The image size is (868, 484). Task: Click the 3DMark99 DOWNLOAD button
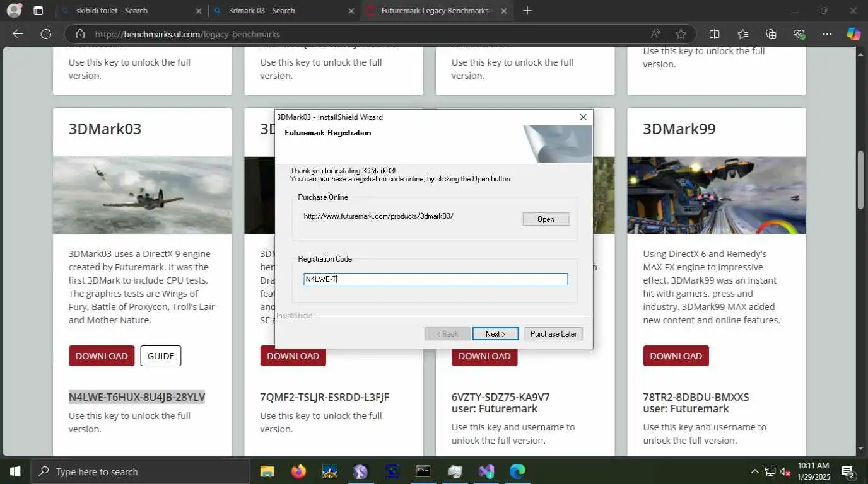(x=676, y=356)
